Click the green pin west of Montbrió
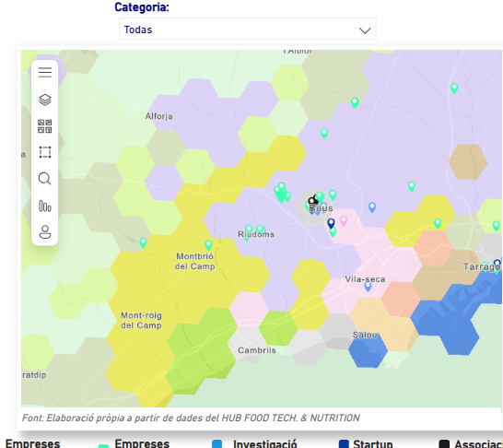The width and height of the screenshot is (503, 448). coord(143,242)
